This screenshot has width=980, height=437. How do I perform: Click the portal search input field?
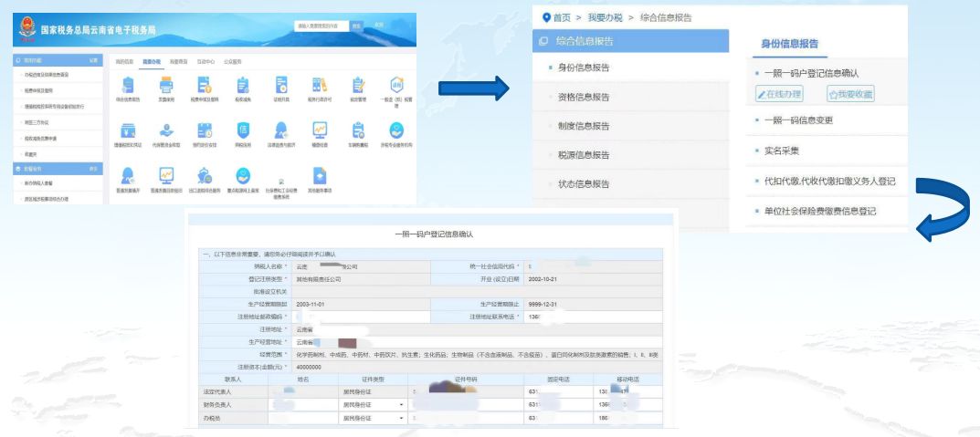321,26
